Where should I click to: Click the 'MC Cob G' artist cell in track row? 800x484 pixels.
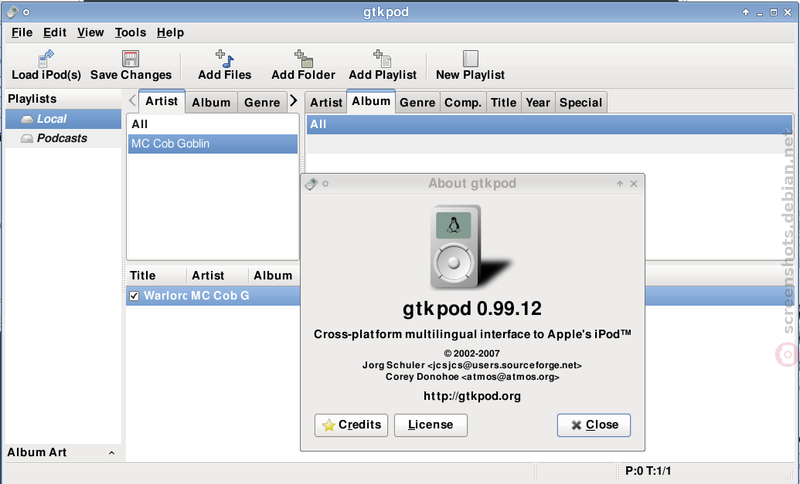click(220, 296)
